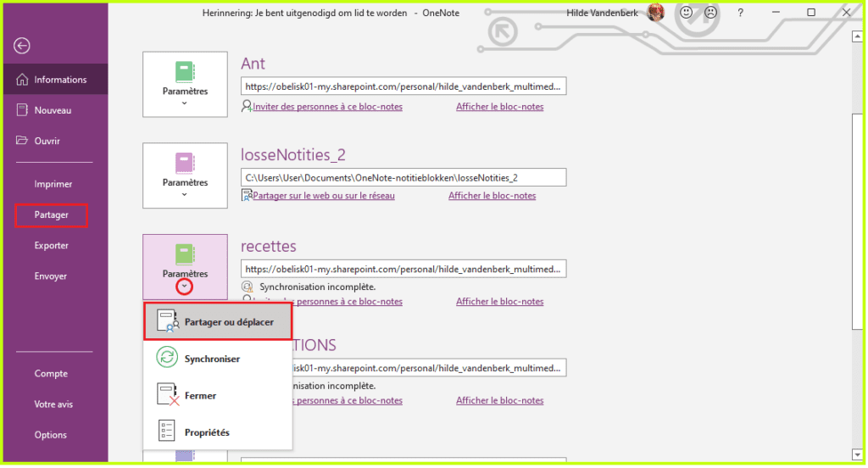
Task: Go back using the circled arrow
Action: click(22, 46)
